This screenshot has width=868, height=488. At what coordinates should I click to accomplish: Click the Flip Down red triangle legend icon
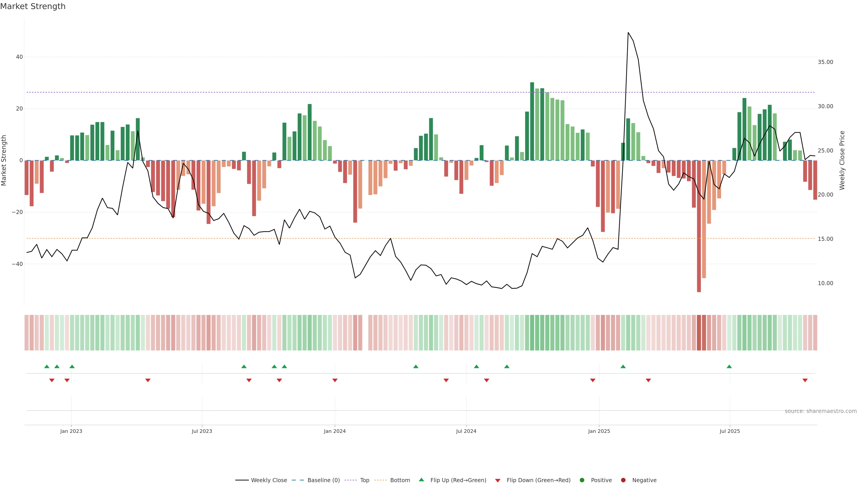tap(498, 480)
